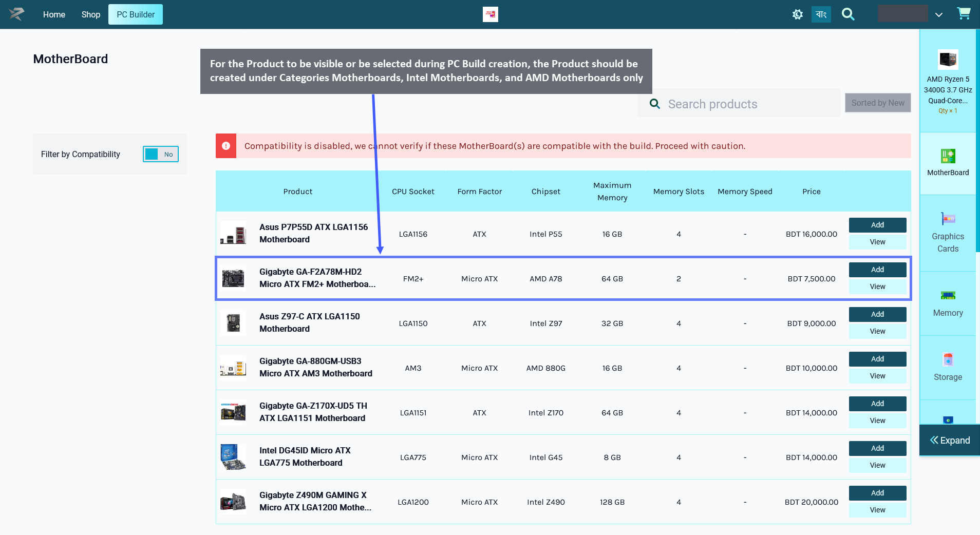980x535 pixels.
Task: View Intel DG45ID Micro ATX motherboard
Action: point(877,465)
